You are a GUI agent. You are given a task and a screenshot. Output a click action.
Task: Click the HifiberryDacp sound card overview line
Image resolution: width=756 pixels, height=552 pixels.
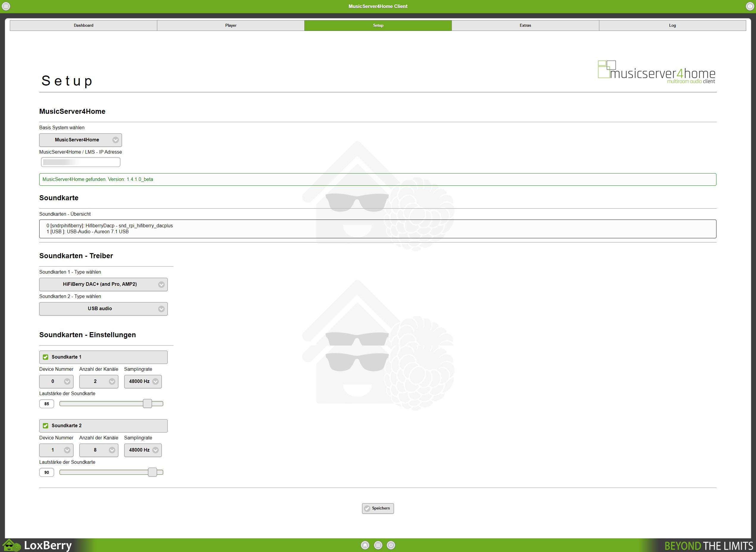[x=110, y=225]
